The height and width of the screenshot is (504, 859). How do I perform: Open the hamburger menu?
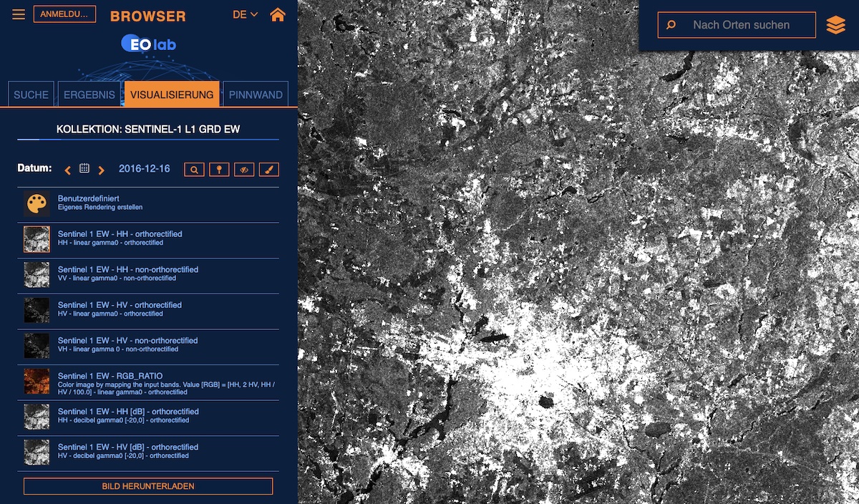coord(19,14)
